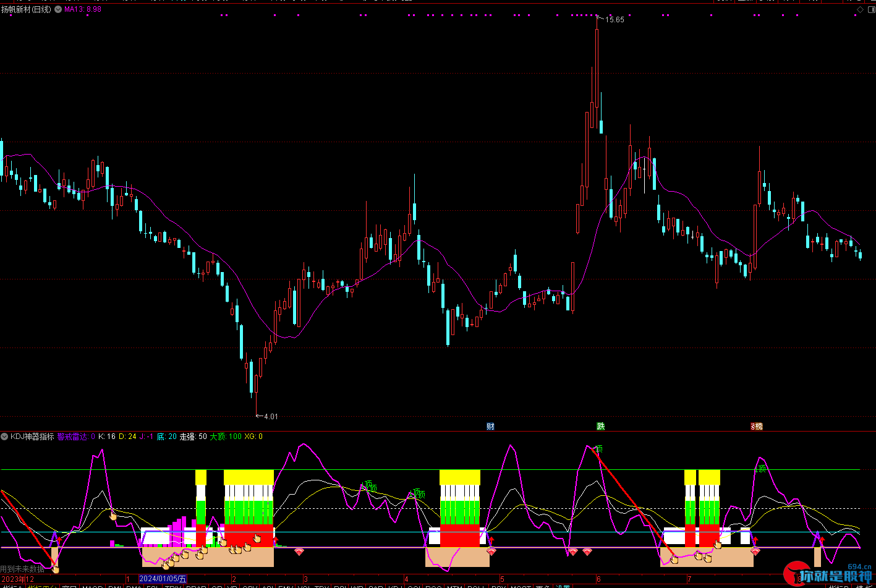
Task: Click month 6 on the time axis
Action: click(x=598, y=580)
